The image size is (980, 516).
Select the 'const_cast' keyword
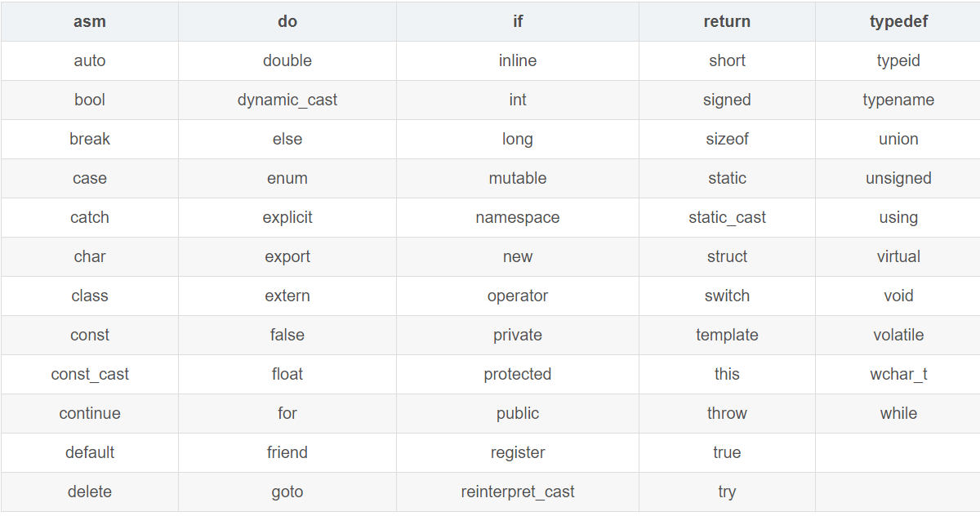tap(90, 375)
